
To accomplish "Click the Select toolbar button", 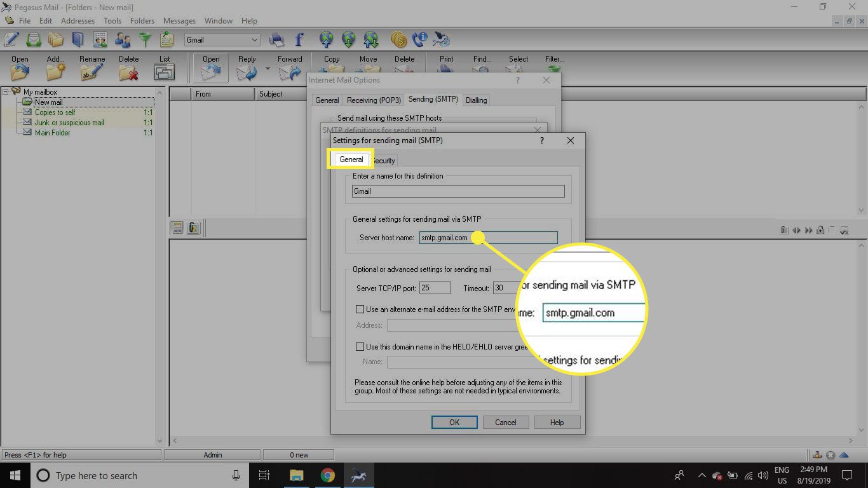I will 519,64.
